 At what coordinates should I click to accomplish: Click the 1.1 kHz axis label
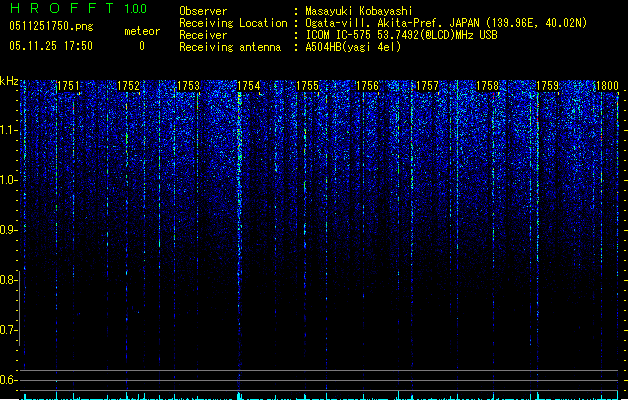8,130
